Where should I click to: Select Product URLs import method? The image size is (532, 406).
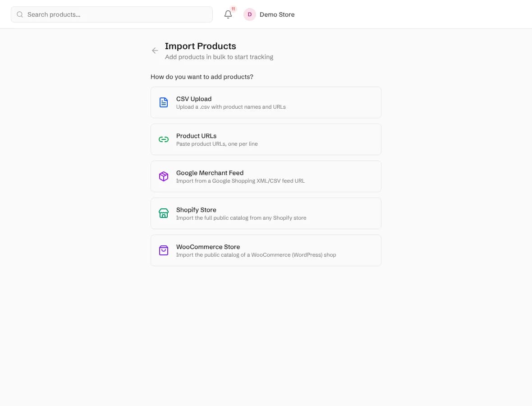[266, 139]
